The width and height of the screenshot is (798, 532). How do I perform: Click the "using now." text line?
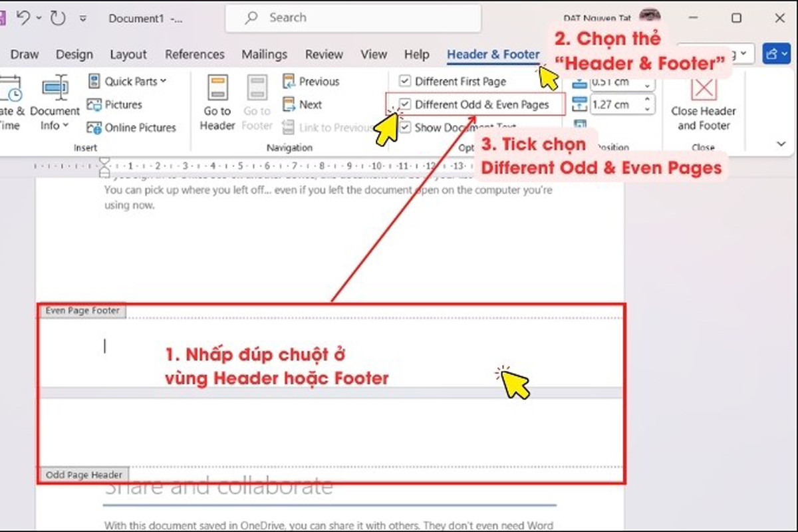pos(129,205)
